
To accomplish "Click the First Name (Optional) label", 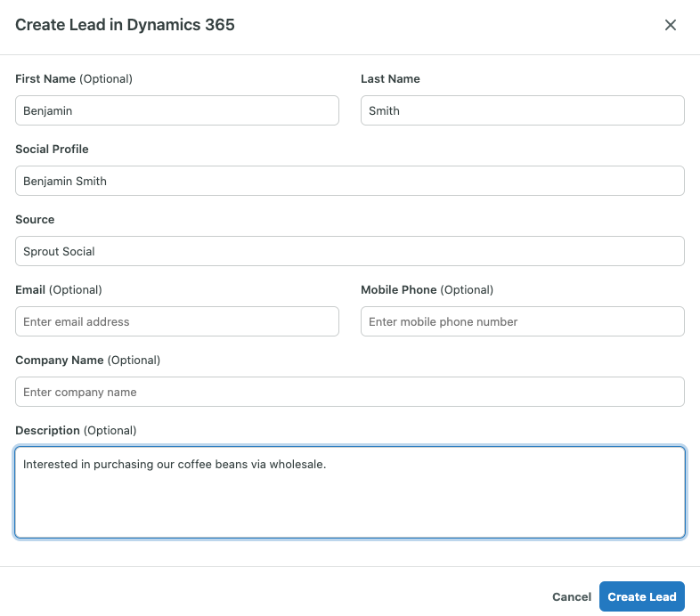I will [x=74, y=79].
